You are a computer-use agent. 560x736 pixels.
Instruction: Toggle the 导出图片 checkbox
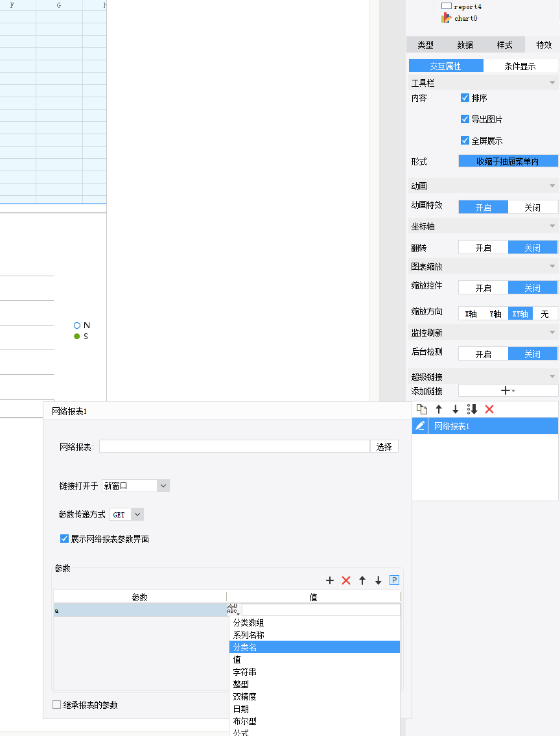[x=465, y=119]
